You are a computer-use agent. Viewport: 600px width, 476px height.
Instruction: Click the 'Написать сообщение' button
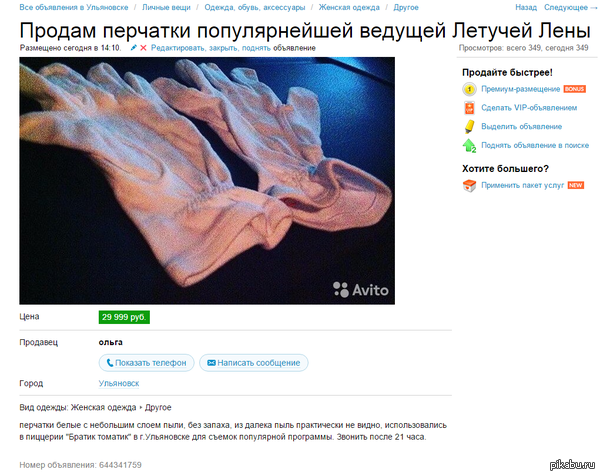click(x=254, y=363)
